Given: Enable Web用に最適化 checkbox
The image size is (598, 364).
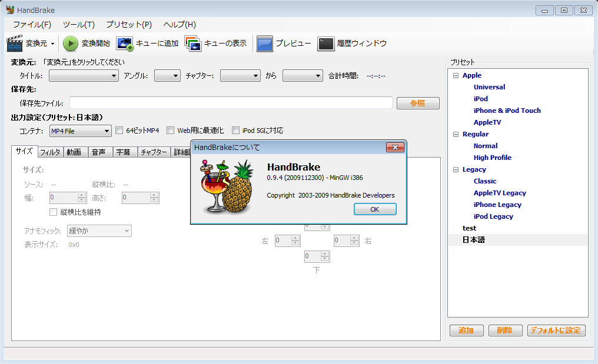Looking at the screenshot, I should [171, 131].
